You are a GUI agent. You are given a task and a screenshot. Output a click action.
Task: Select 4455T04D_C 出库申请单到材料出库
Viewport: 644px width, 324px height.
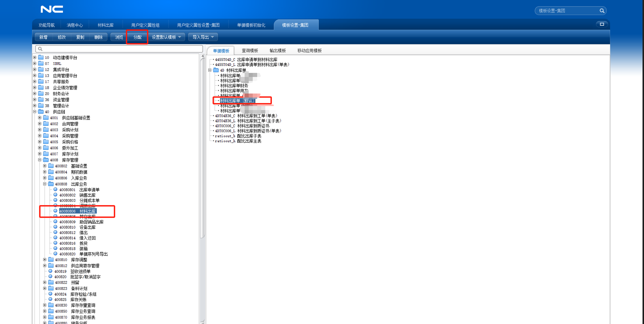[x=246, y=60]
